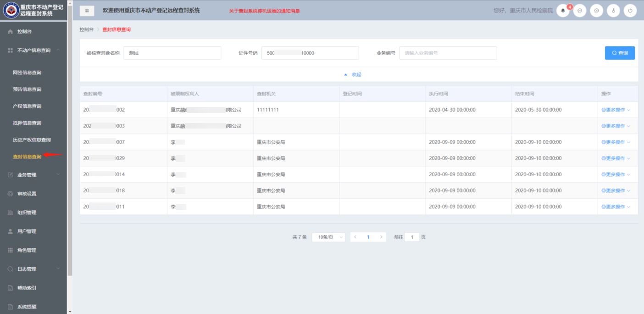Click the 控制台 home icon in sidebar

tap(10, 32)
